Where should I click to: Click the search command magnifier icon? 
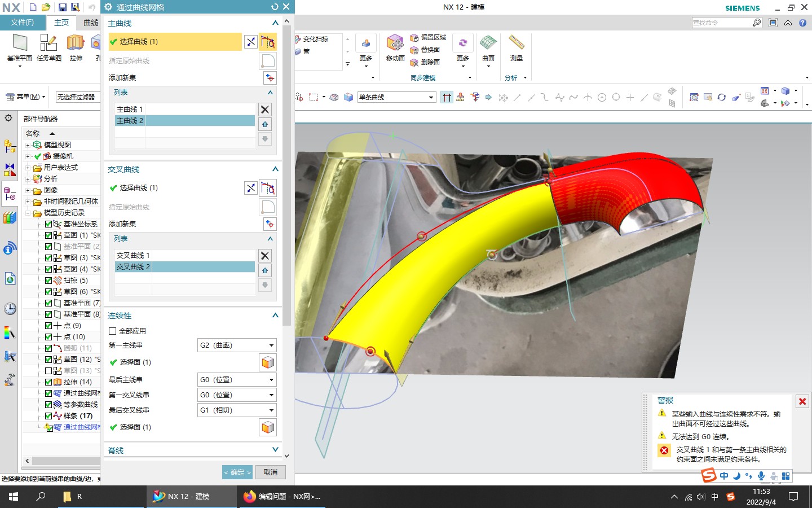[x=757, y=23]
